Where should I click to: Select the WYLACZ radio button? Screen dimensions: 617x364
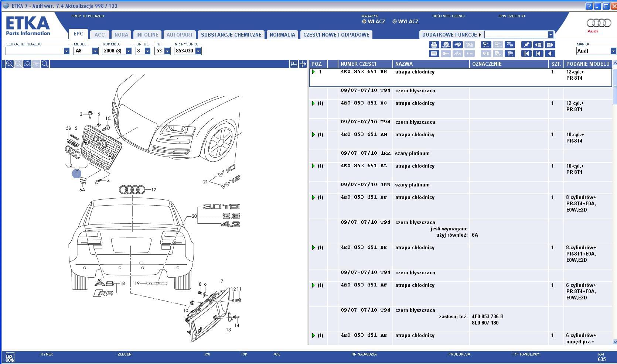pos(395,21)
